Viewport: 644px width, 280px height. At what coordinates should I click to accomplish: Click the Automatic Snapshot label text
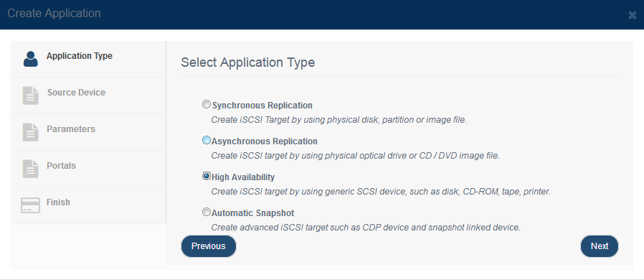[x=252, y=213]
